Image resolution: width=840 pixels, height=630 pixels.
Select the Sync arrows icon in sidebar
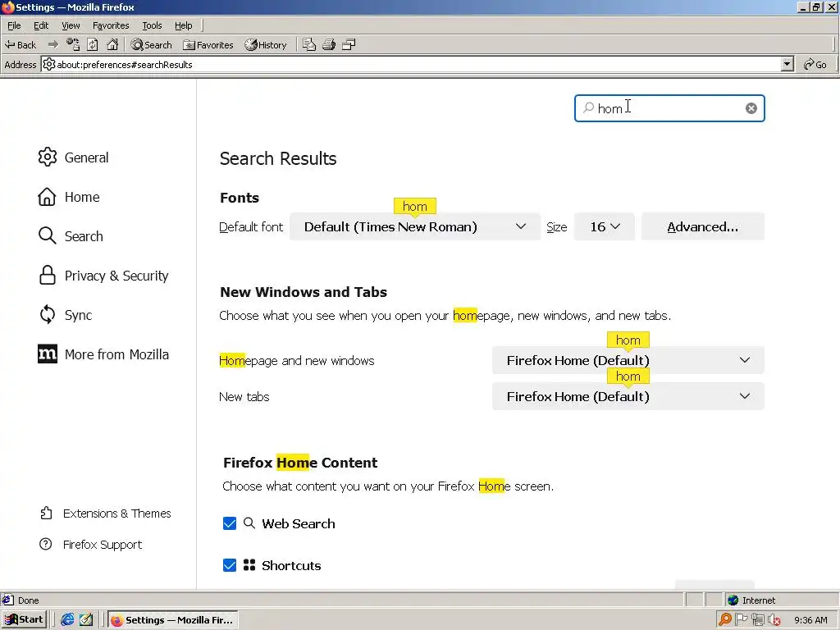click(x=47, y=314)
